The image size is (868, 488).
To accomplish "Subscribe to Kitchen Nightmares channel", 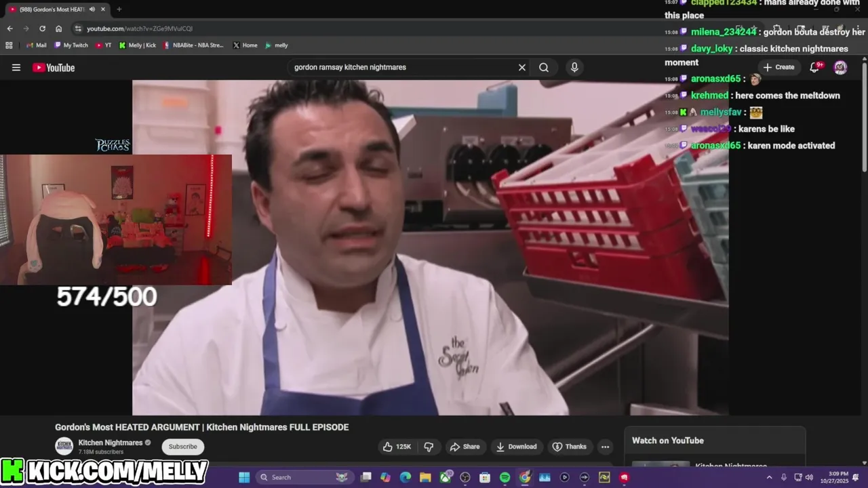I will click(183, 447).
